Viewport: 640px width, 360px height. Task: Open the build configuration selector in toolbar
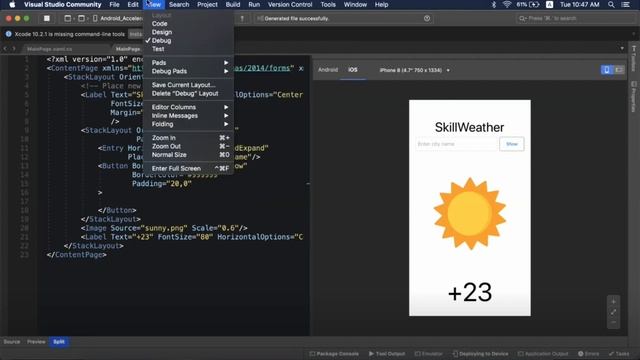pyautogui.click(x=69, y=18)
